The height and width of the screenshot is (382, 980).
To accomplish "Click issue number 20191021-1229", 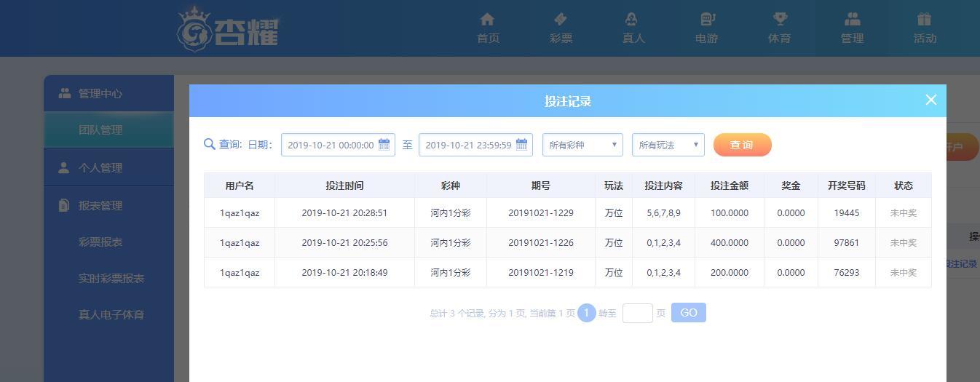I will coord(541,213).
